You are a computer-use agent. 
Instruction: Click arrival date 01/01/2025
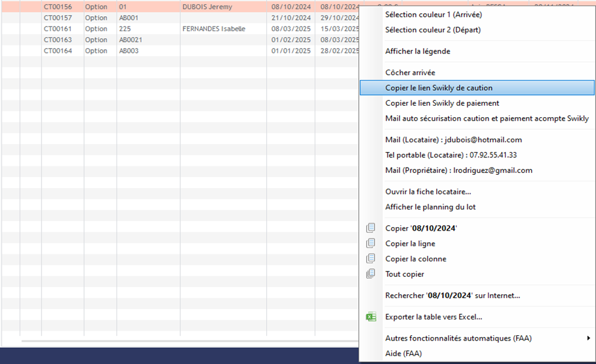(x=291, y=51)
